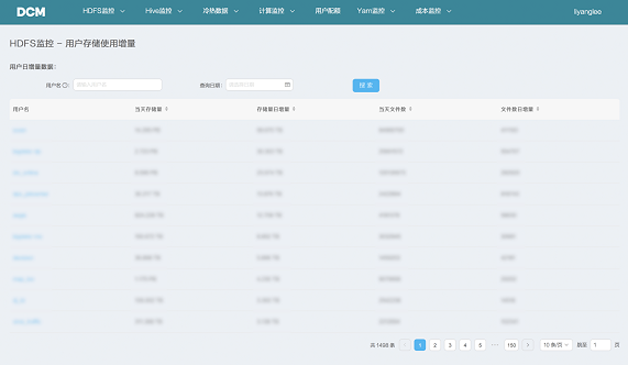
Task: Focus the 用户名 input field
Action: (x=118, y=85)
